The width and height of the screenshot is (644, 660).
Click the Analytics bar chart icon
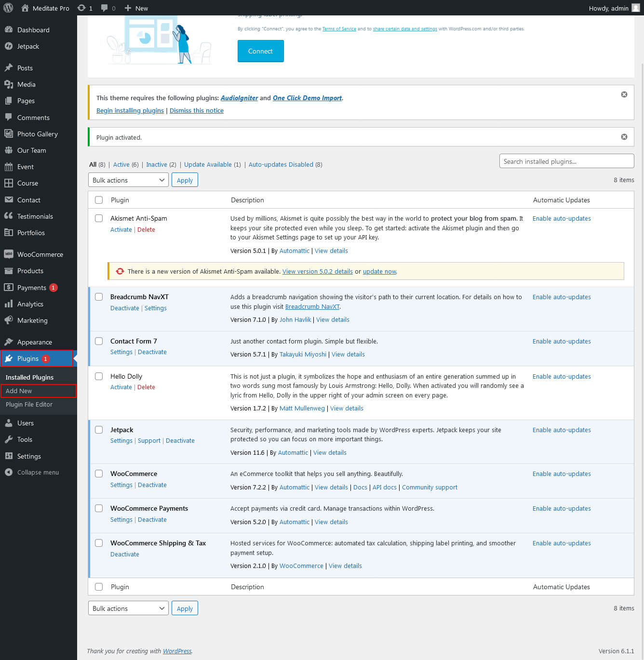pyautogui.click(x=9, y=304)
